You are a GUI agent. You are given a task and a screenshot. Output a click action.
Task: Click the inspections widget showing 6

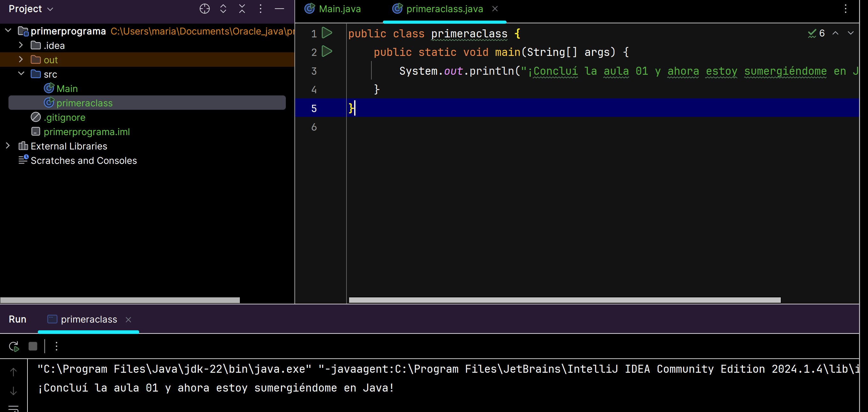pos(816,33)
